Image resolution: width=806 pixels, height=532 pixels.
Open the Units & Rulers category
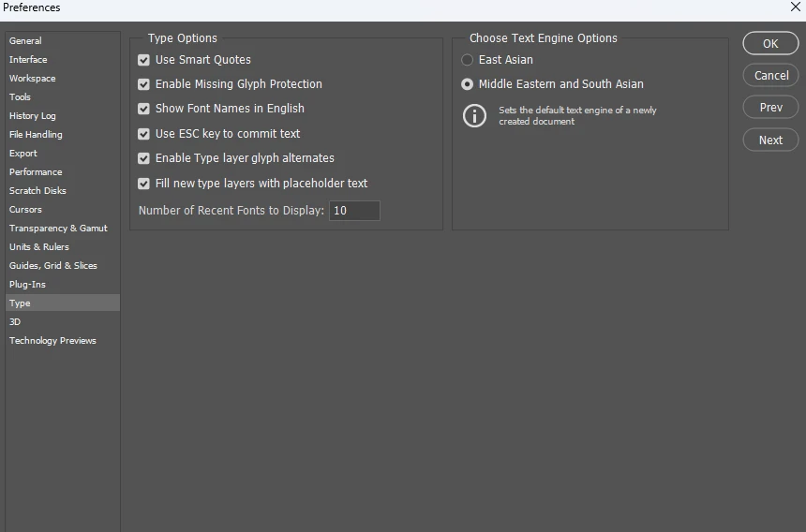(63, 247)
